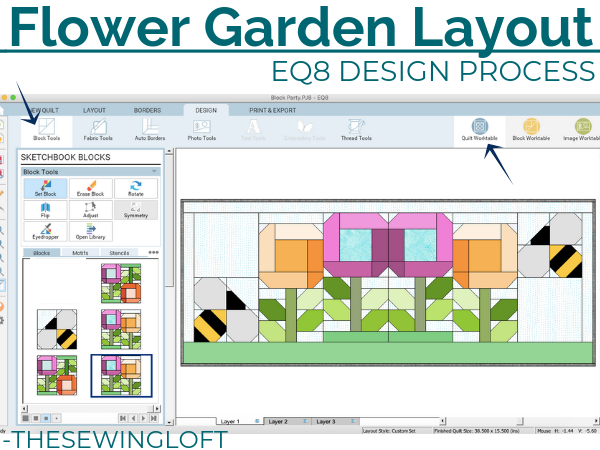Open the BORDERS tab

point(147,110)
